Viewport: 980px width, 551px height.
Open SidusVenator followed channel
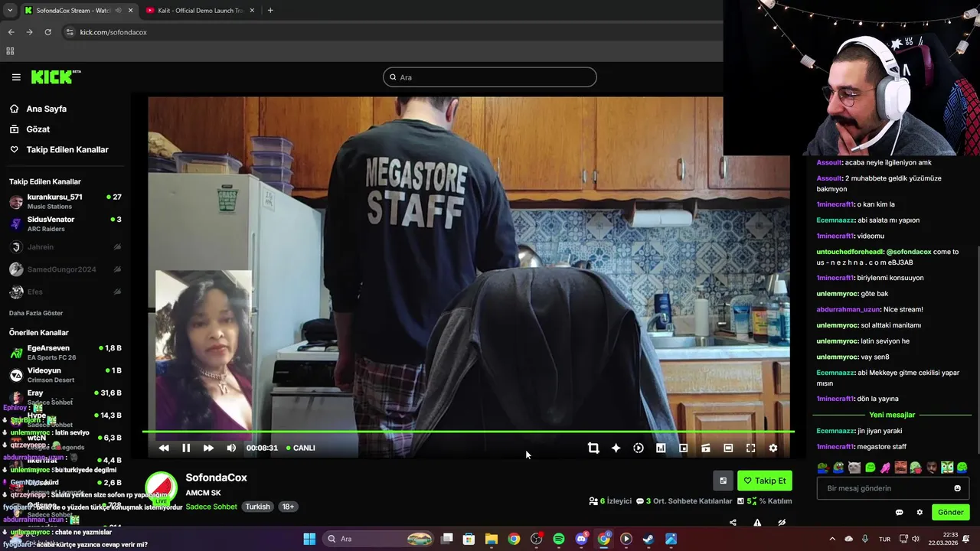point(65,224)
